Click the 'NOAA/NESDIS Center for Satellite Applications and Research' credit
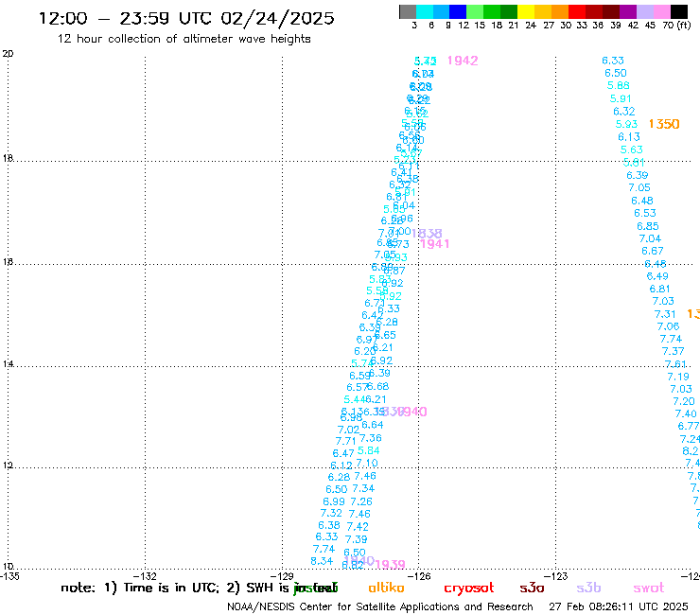700x615 pixels. coord(380,607)
